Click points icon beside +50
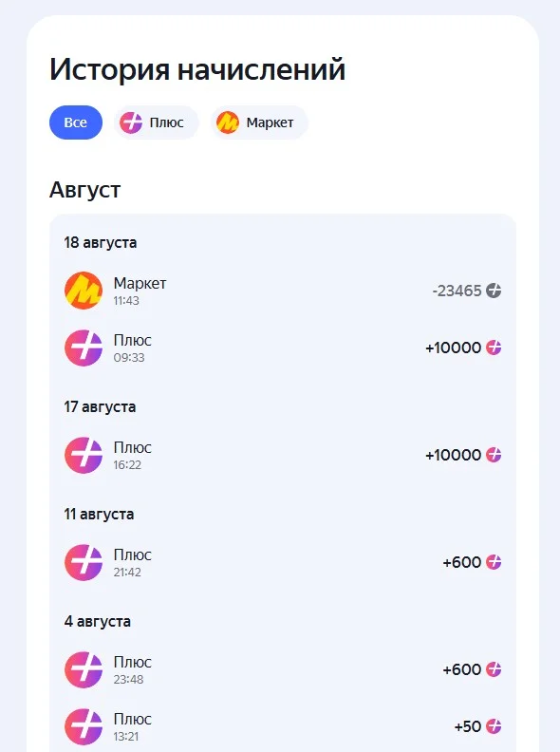This screenshot has height=752, width=560. tap(494, 726)
